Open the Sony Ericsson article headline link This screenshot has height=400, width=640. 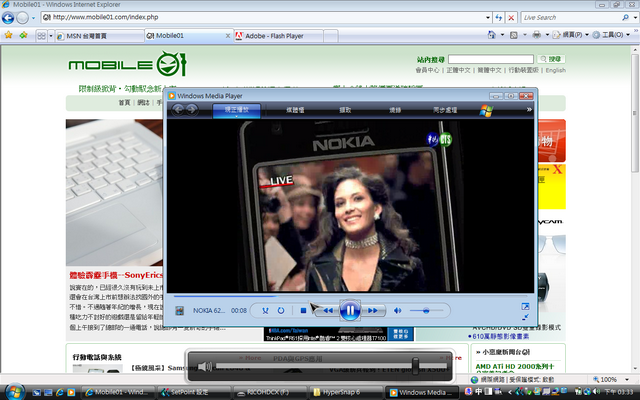pos(116,275)
